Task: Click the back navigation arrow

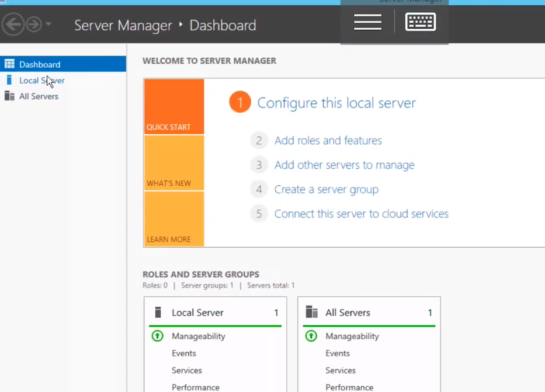Action: click(13, 25)
